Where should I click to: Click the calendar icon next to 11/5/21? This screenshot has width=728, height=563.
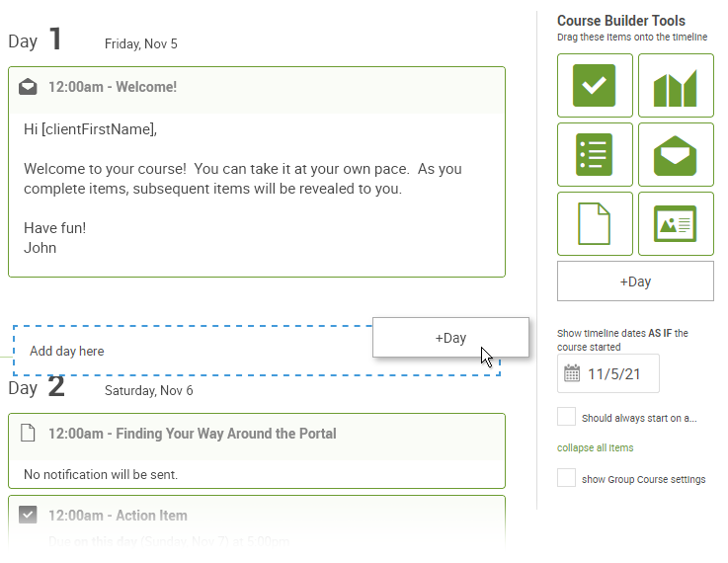pyautogui.click(x=572, y=373)
